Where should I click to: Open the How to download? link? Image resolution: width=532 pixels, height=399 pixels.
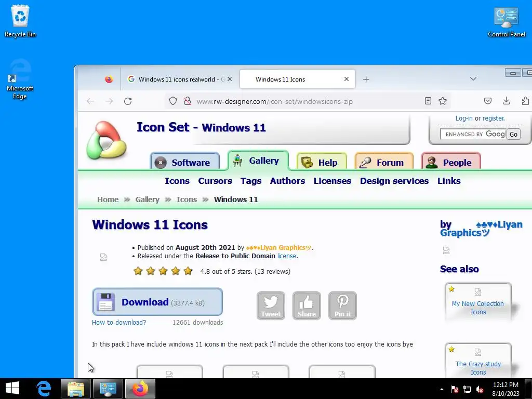click(119, 322)
